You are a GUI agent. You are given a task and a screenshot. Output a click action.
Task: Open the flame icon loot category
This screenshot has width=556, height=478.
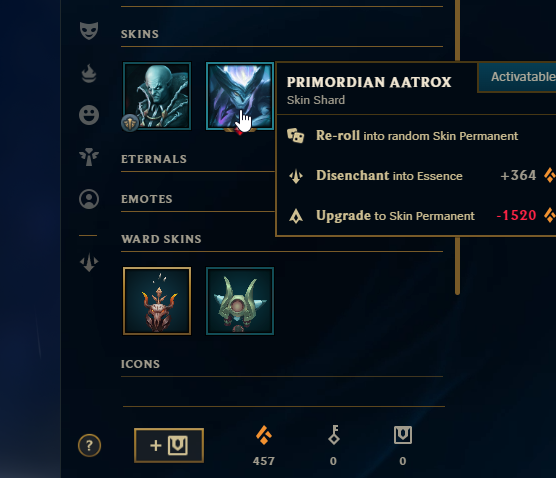click(x=89, y=73)
